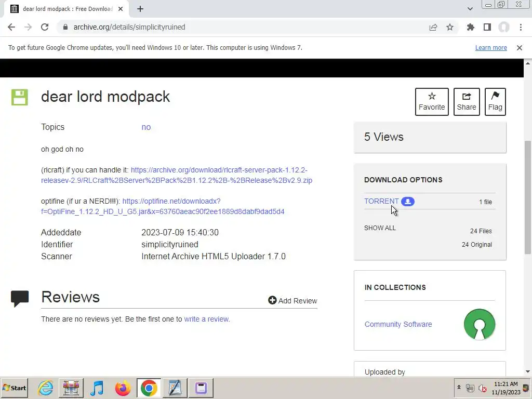Image resolution: width=532 pixels, height=399 pixels.
Task: Open a new browser tab
Action: tap(140, 9)
